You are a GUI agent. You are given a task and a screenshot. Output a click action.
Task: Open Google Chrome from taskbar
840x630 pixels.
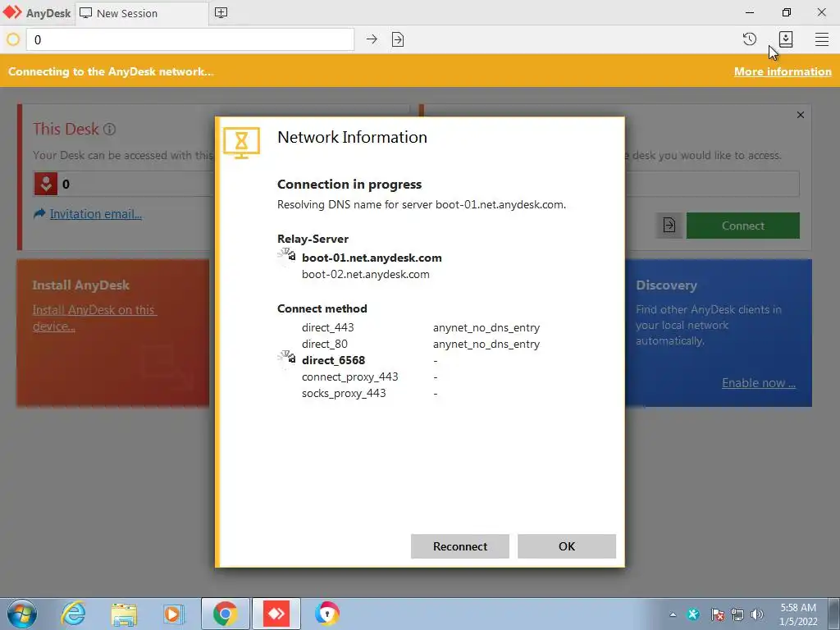click(x=225, y=614)
